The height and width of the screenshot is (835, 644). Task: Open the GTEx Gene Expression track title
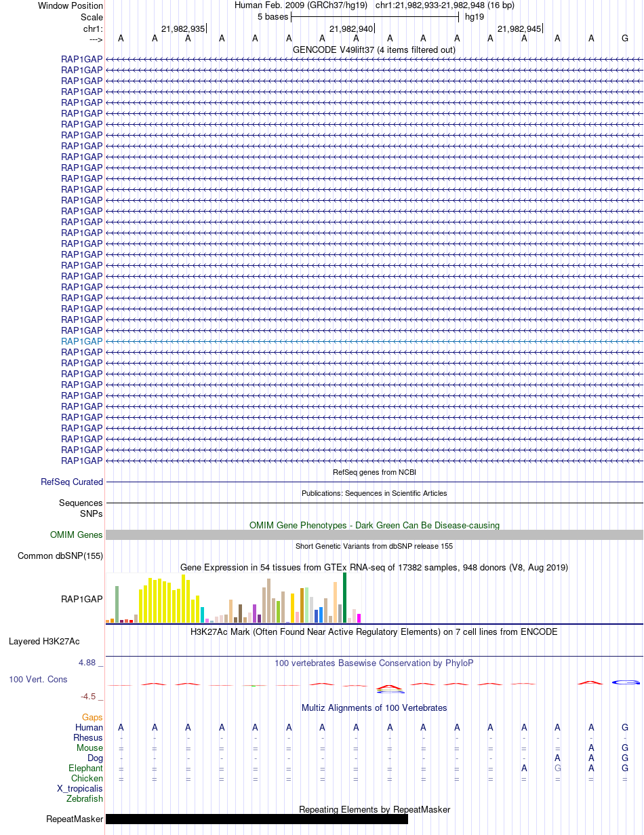click(x=374, y=567)
